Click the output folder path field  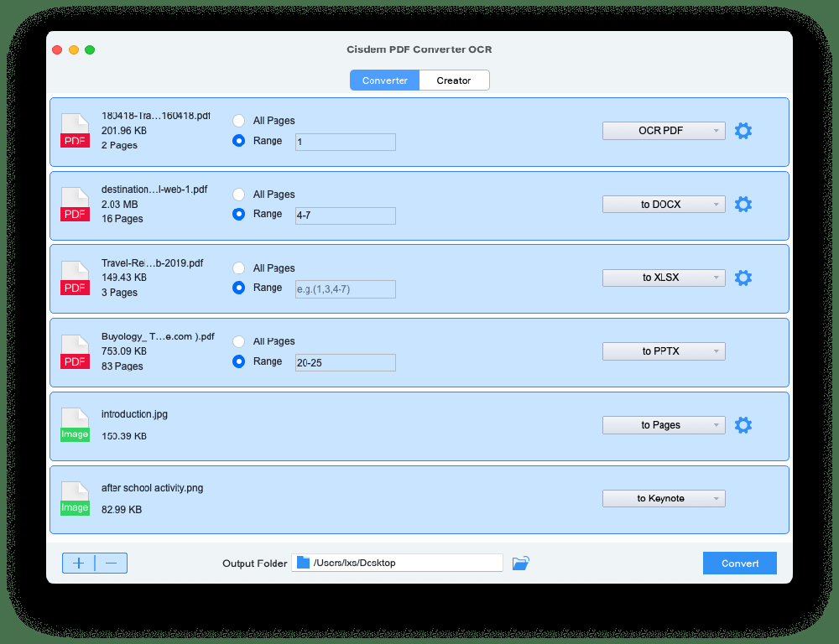[x=397, y=563]
